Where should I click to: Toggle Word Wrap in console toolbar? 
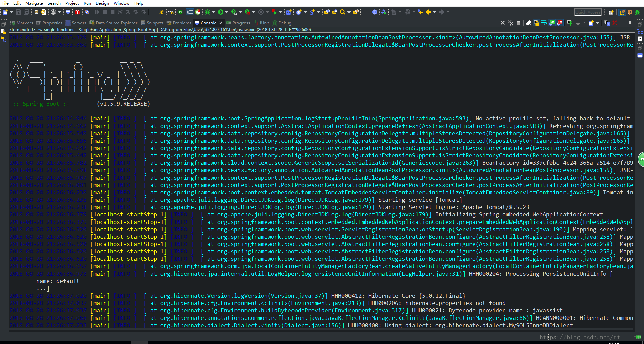[544, 23]
